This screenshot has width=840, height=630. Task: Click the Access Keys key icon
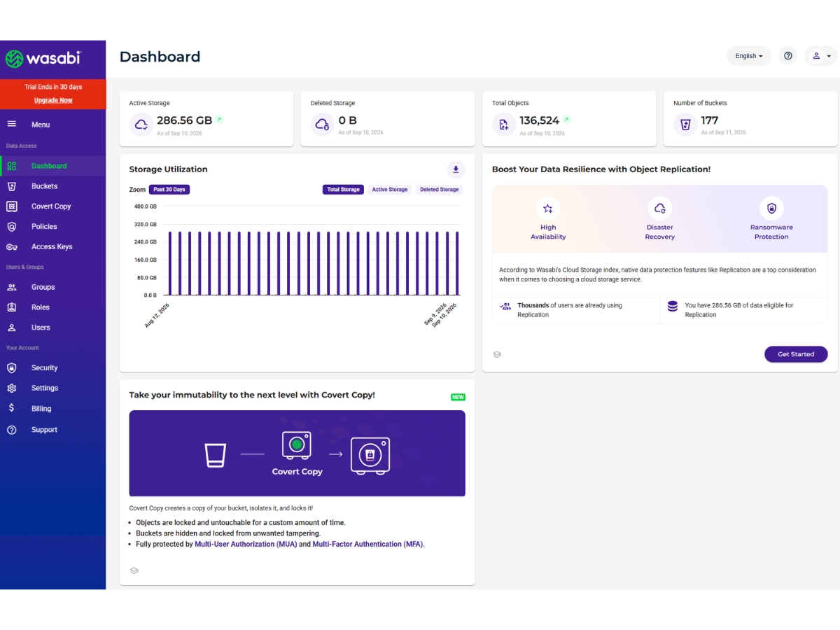[11, 247]
